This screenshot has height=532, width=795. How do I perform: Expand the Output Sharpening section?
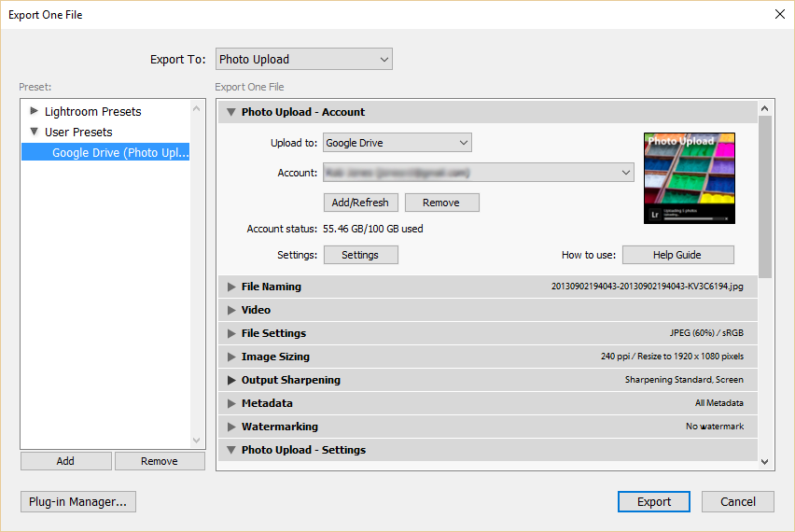231,380
